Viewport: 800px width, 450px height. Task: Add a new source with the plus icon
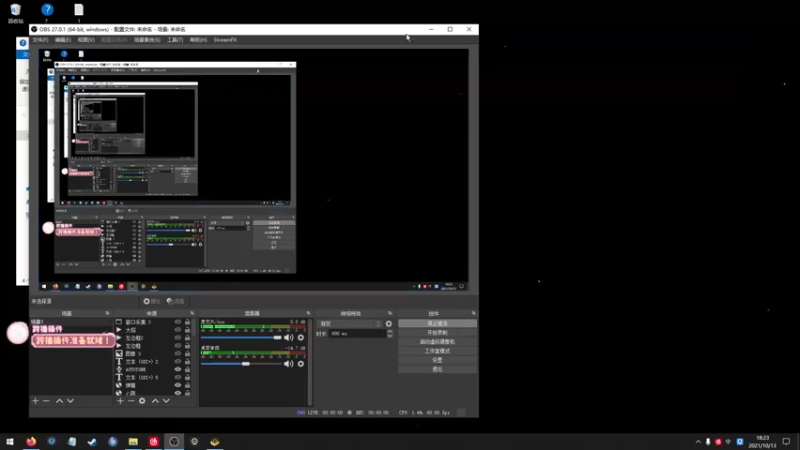point(120,401)
